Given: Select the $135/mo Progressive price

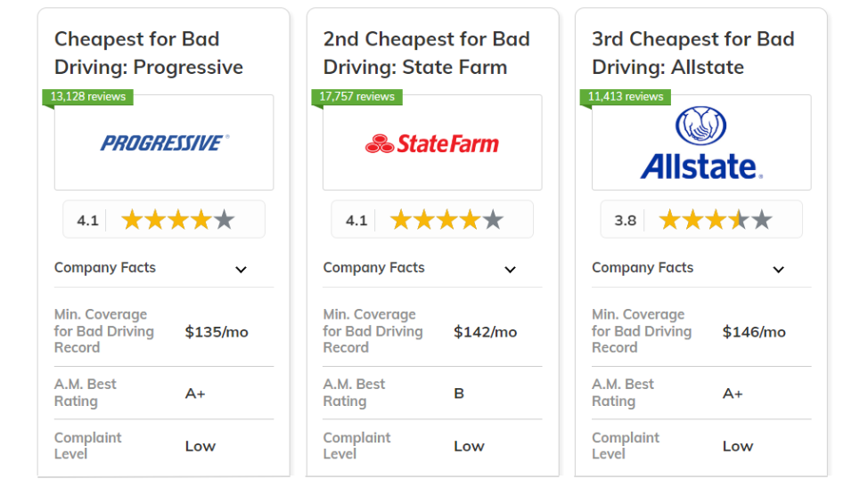Looking at the screenshot, I should [x=217, y=332].
